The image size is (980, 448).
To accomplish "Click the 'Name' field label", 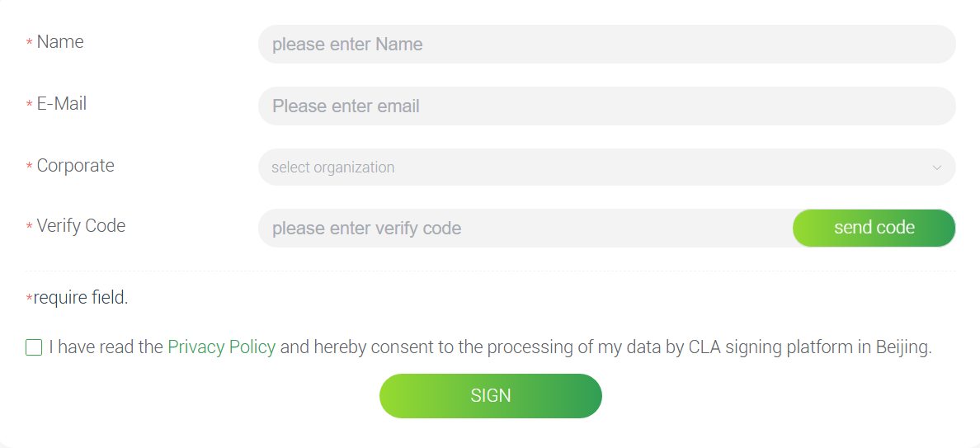I will pyautogui.click(x=60, y=42).
